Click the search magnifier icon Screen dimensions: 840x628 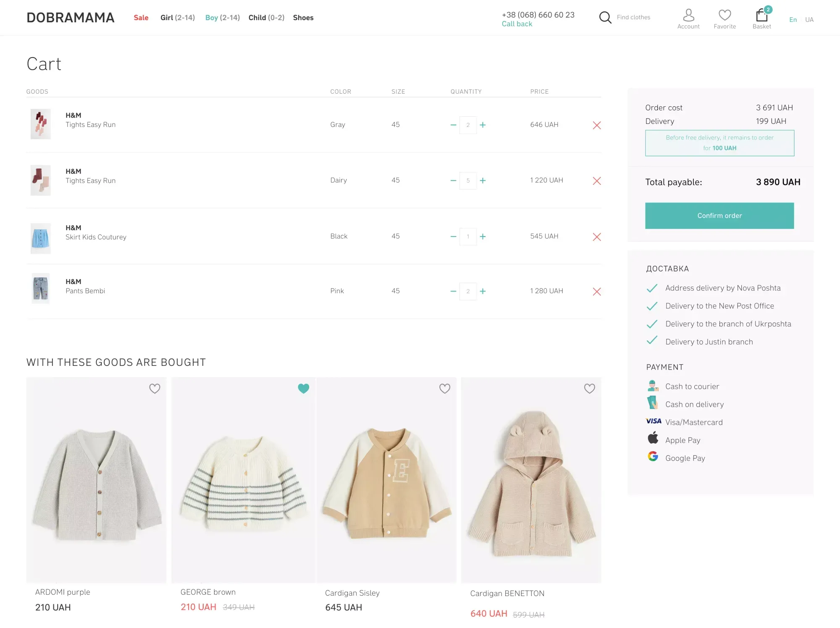605,17
